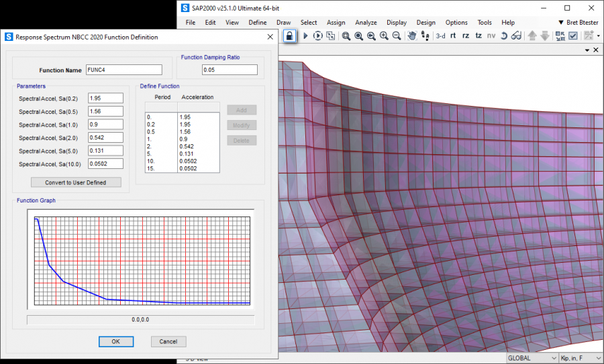This screenshot has width=604, height=364.
Task: Toggle the checkmark display options icon
Action: pyautogui.click(x=573, y=36)
